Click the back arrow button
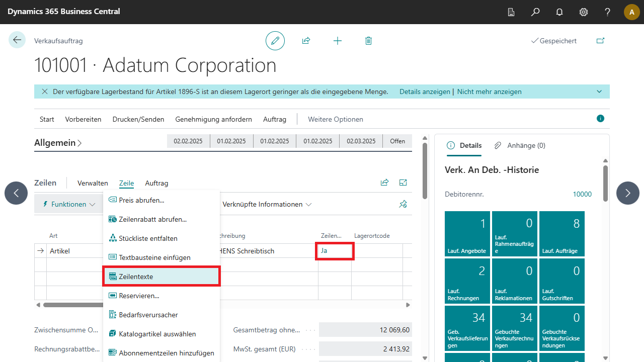This screenshot has height=362, width=644. [17, 40]
